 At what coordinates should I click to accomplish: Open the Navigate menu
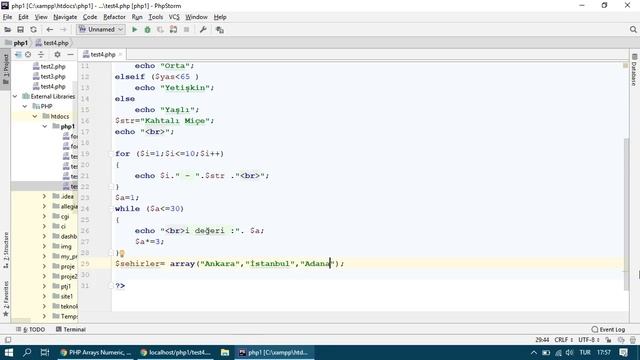pyautogui.click(x=65, y=17)
